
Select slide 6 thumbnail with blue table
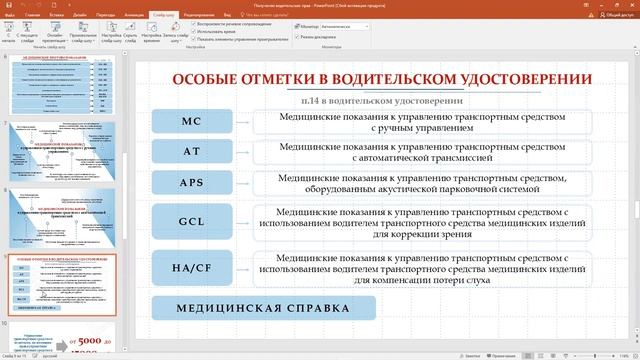tap(62, 84)
